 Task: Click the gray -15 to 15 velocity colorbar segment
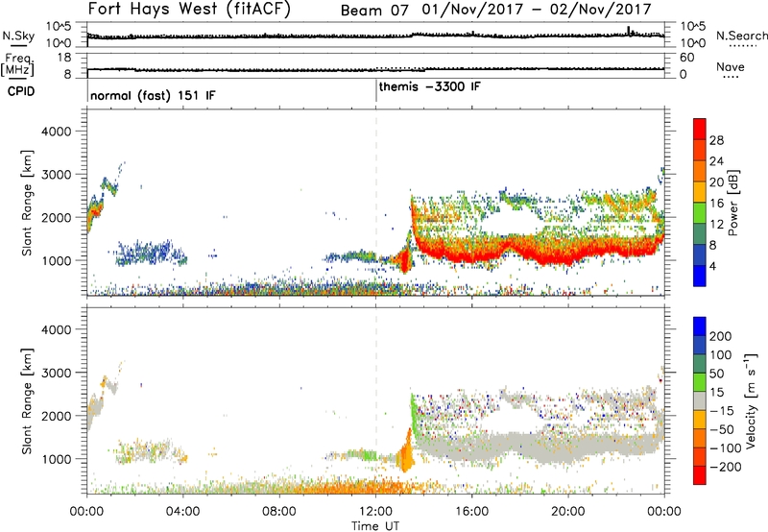700,400
